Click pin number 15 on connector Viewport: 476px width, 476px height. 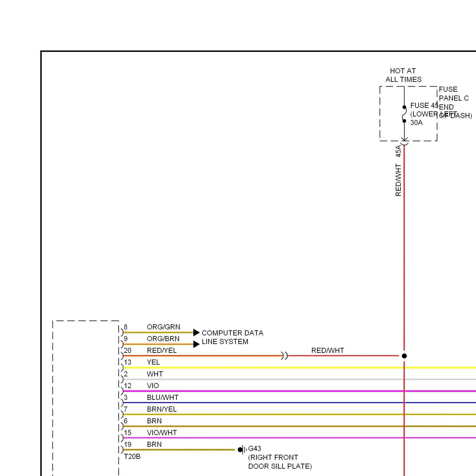128,433
